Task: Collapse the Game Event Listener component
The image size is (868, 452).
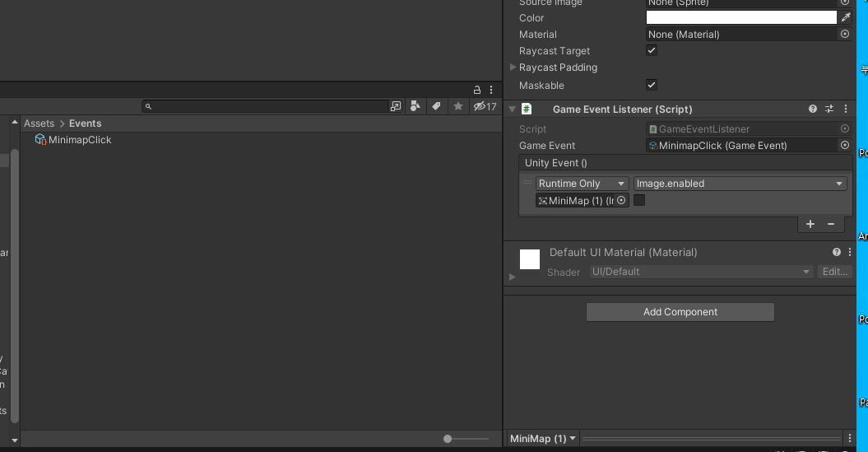Action: [x=512, y=110]
